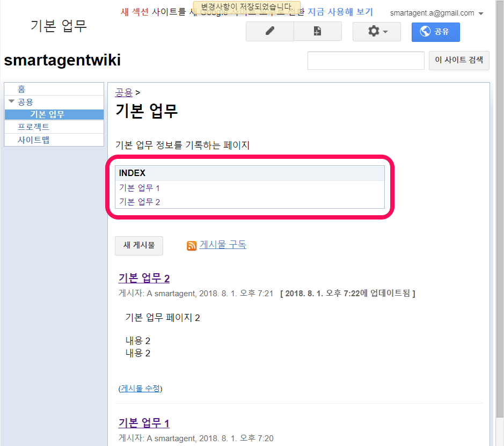This screenshot has height=446, width=504.
Task: Click the orange RSS feed icon
Action: point(192,246)
